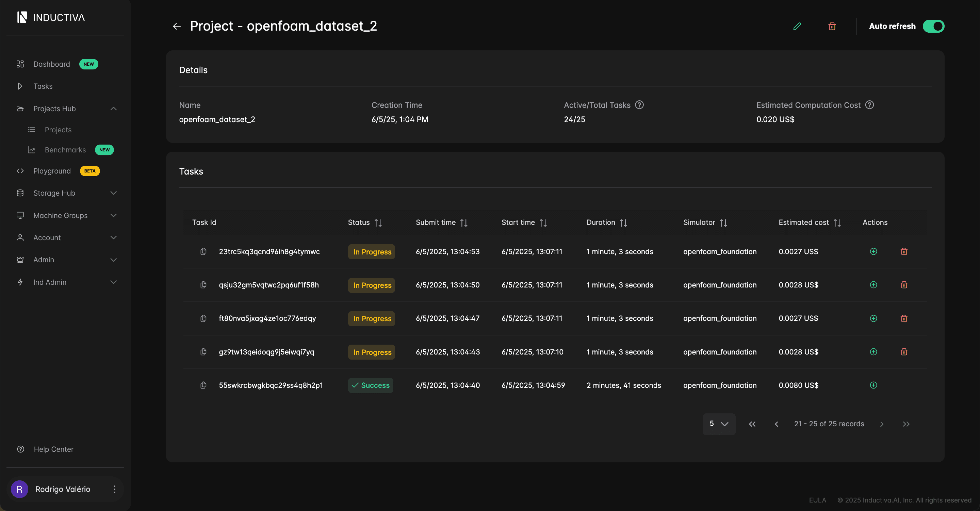
Task: Go to Benchmarks in sidebar
Action: (65, 150)
